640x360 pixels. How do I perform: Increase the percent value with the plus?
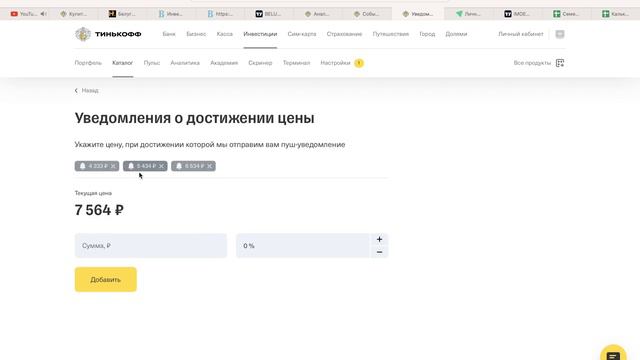379,240
